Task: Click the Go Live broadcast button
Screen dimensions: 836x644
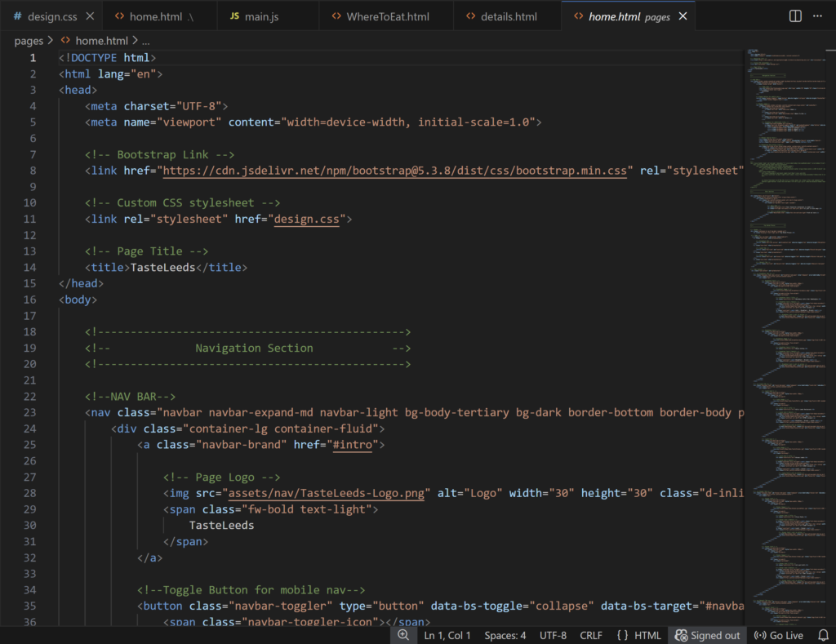Action: [778, 635]
